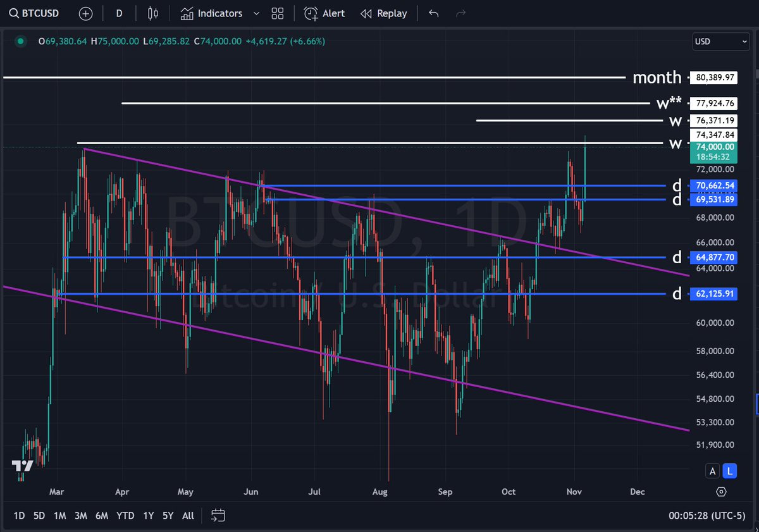
Task: Click the Aug label on time axis
Action: pos(380,491)
